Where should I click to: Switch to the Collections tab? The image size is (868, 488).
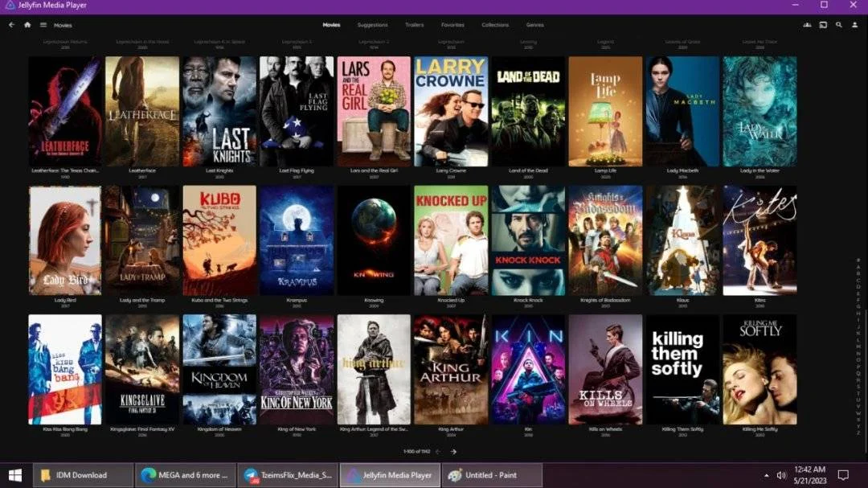(495, 25)
